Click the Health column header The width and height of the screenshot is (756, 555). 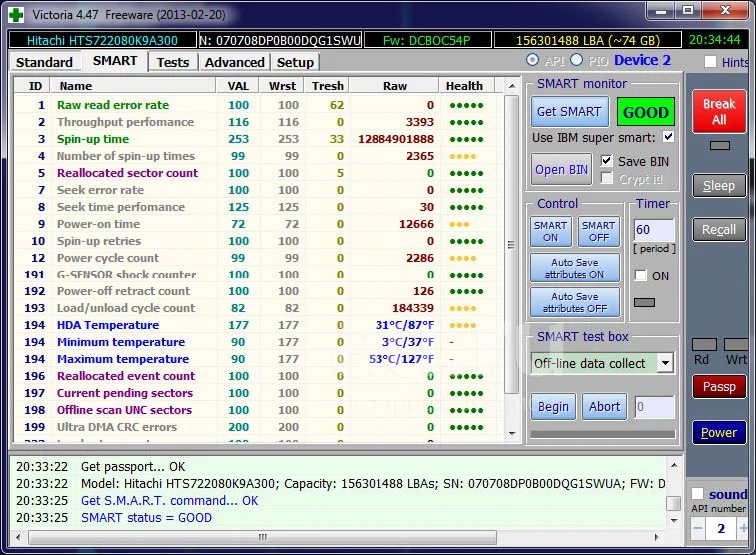466,86
